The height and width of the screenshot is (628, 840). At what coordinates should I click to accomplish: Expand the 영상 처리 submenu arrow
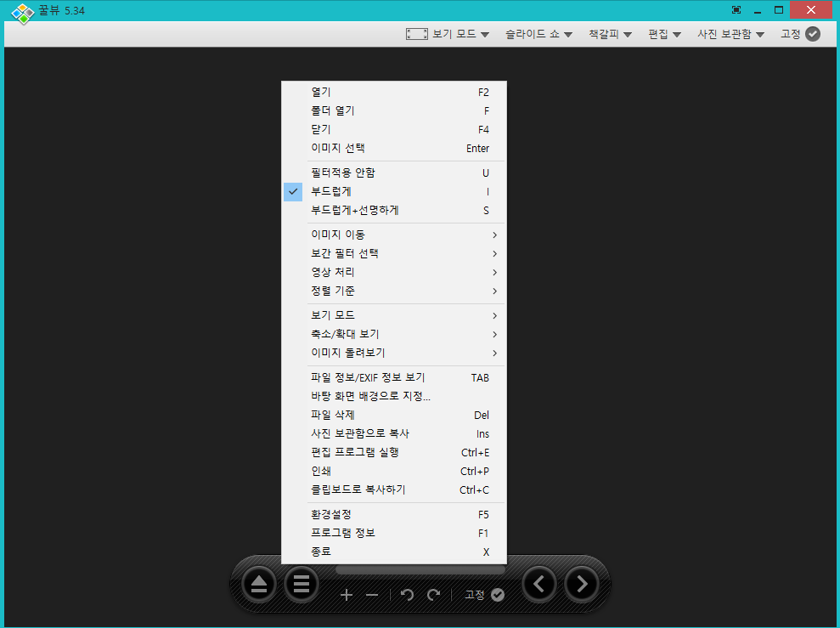coord(493,272)
